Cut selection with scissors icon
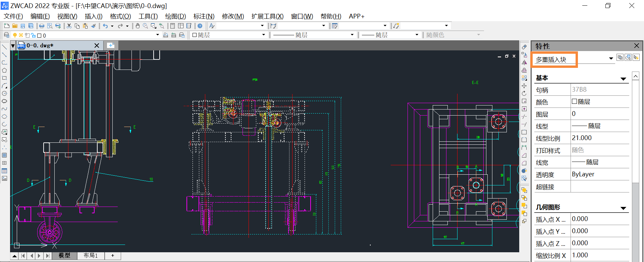Viewport: 644px width, 262px height. 69,26
